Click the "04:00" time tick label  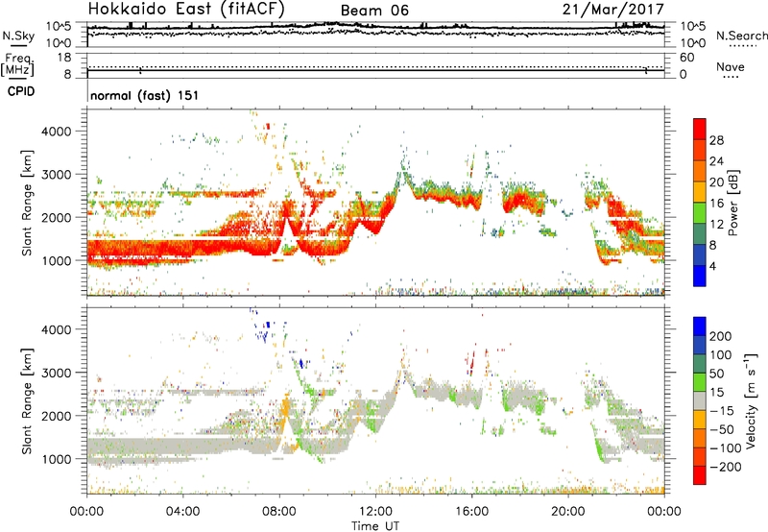point(182,512)
